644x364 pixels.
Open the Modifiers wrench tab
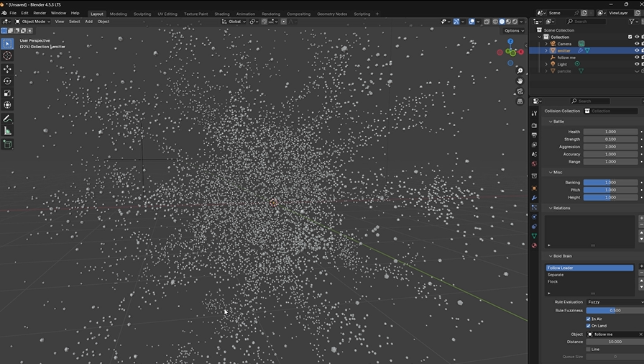[x=534, y=198]
